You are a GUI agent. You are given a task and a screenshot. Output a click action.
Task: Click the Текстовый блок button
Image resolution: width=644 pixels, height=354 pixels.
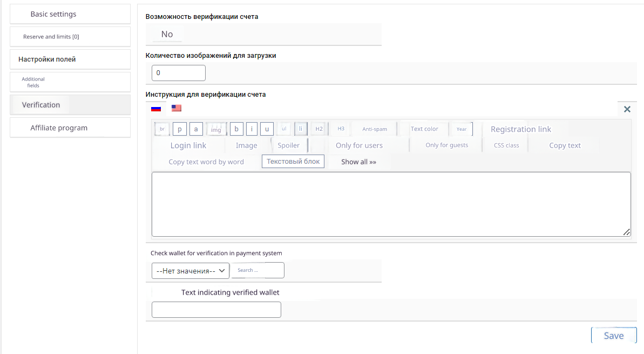[x=293, y=162]
